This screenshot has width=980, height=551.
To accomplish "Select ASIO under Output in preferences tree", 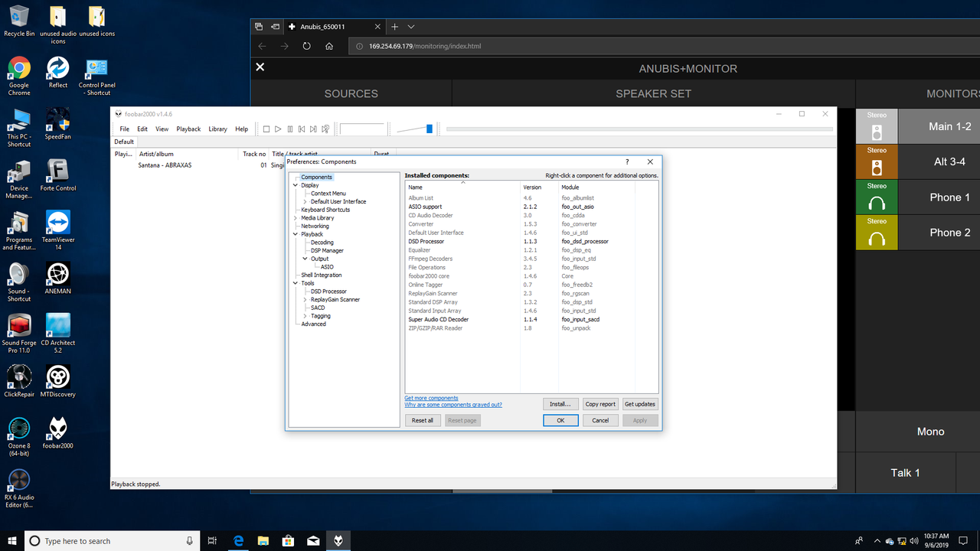I will tap(327, 267).
